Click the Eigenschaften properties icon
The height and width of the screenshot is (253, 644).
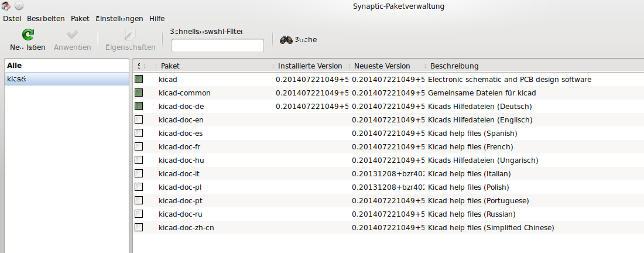[x=130, y=35]
